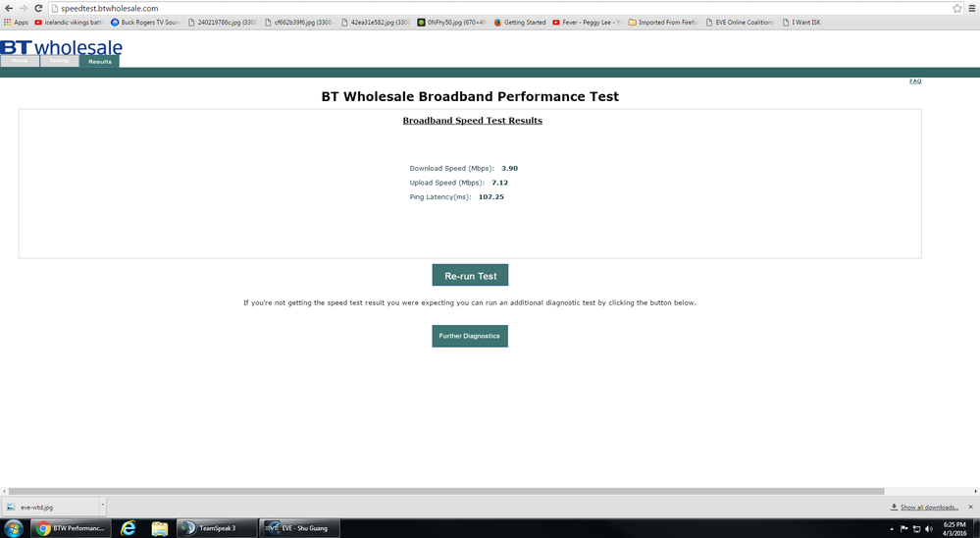Open the 240219786c.jpg bookmark
The image size is (980, 538).
click(223, 22)
